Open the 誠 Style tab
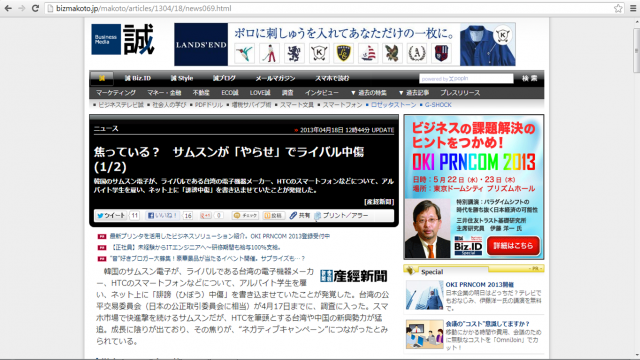The width and height of the screenshot is (640, 360). click(182, 78)
